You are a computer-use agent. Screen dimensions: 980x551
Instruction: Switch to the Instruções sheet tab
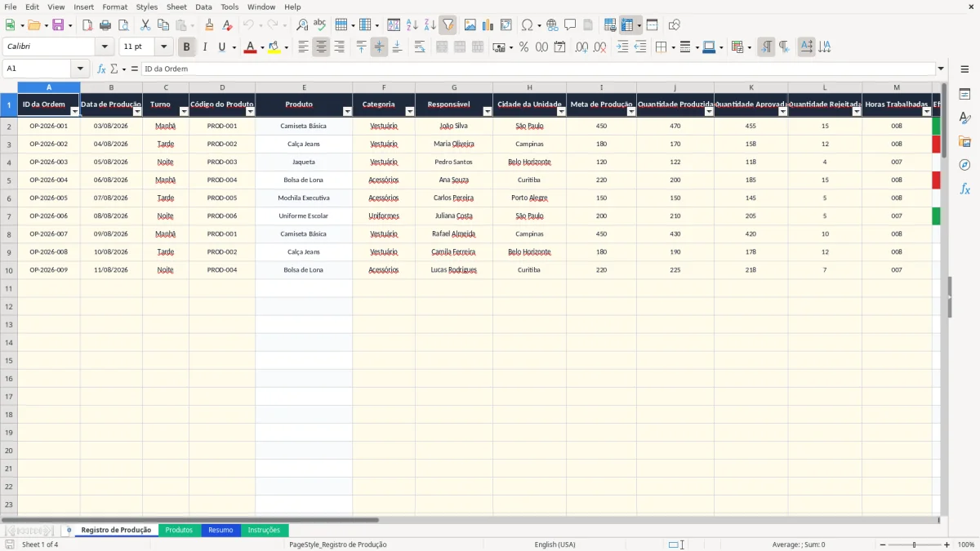[264, 530]
